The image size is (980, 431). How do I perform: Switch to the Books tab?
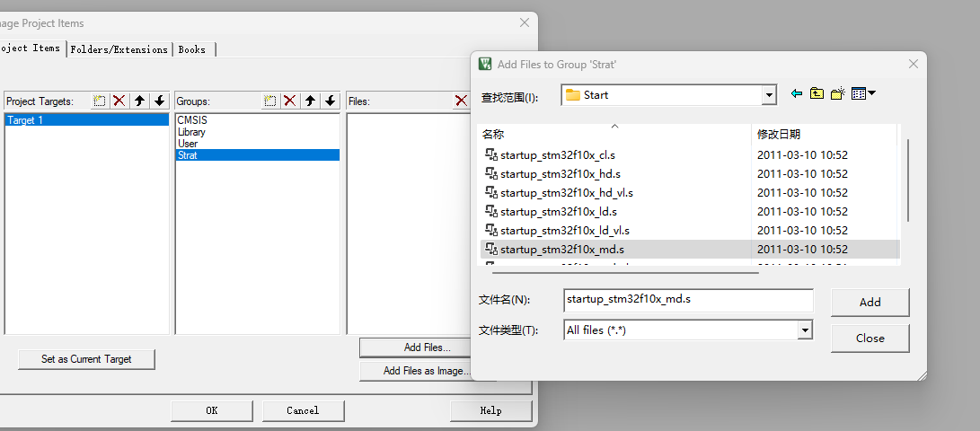(191, 49)
